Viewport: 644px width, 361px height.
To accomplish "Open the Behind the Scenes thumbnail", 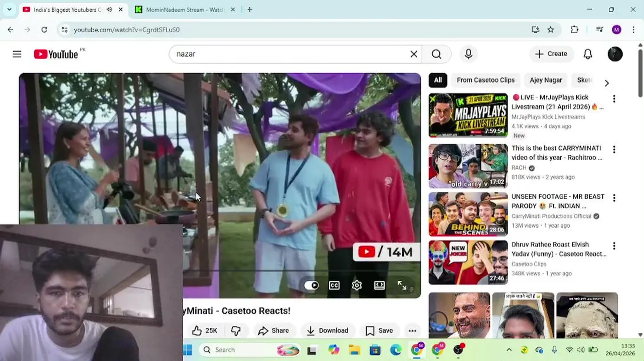I will pyautogui.click(x=468, y=214).
